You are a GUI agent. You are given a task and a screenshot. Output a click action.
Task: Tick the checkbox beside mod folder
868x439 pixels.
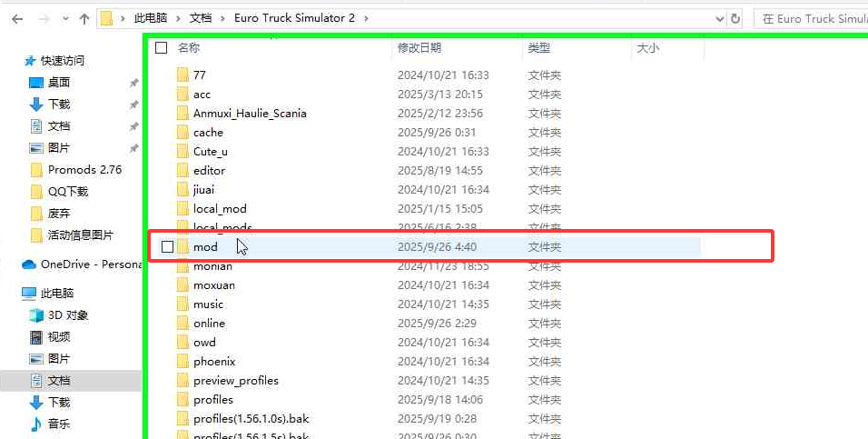click(x=167, y=246)
